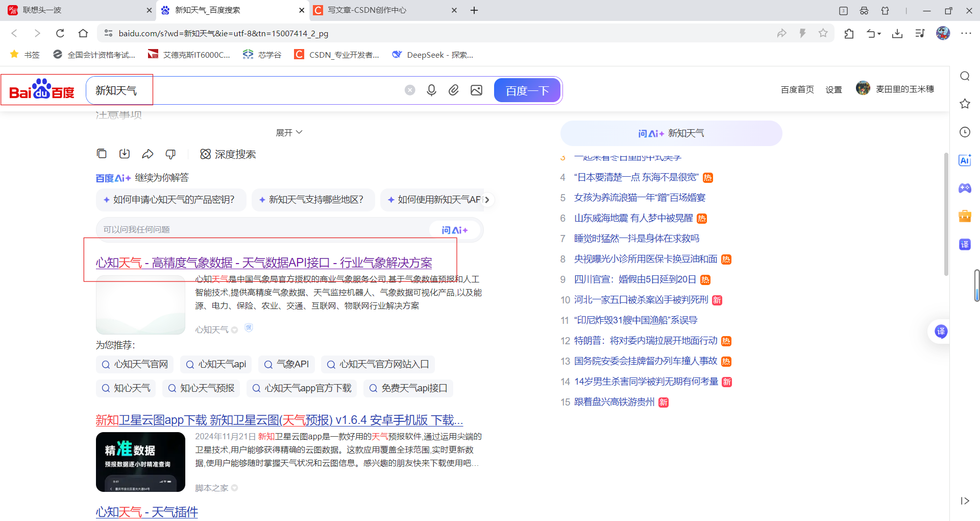This screenshot has height=521, width=980.
Task: Open sidebar history clock icon
Action: [x=965, y=132]
